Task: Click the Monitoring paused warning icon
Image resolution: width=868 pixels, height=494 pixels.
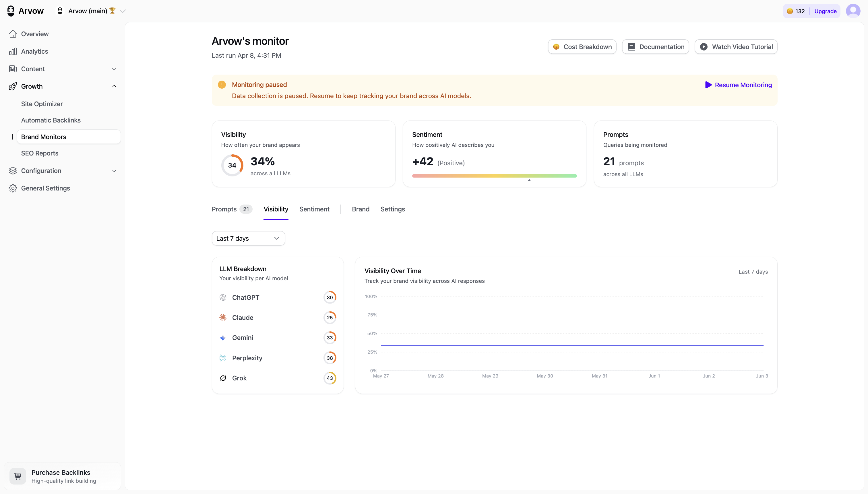Action: pyautogui.click(x=222, y=84)
